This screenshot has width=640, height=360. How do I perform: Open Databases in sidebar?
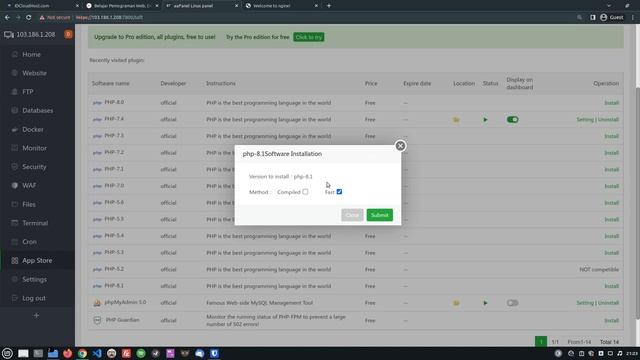tap(38, 111)
